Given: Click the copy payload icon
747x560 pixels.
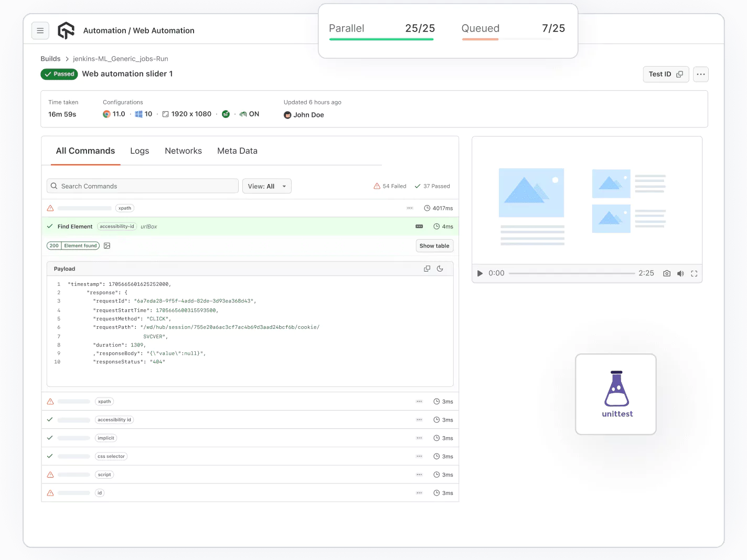Looking at the screenshot, I should point(427,268).
